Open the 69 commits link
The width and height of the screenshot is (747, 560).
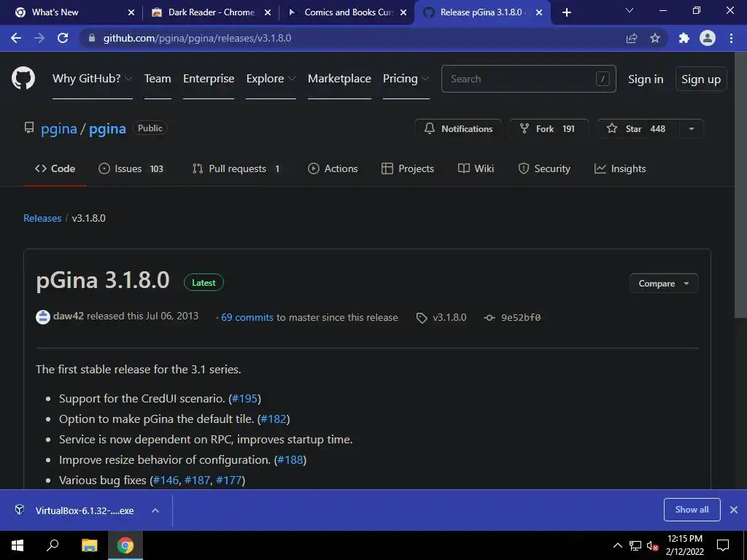(247, 318)
